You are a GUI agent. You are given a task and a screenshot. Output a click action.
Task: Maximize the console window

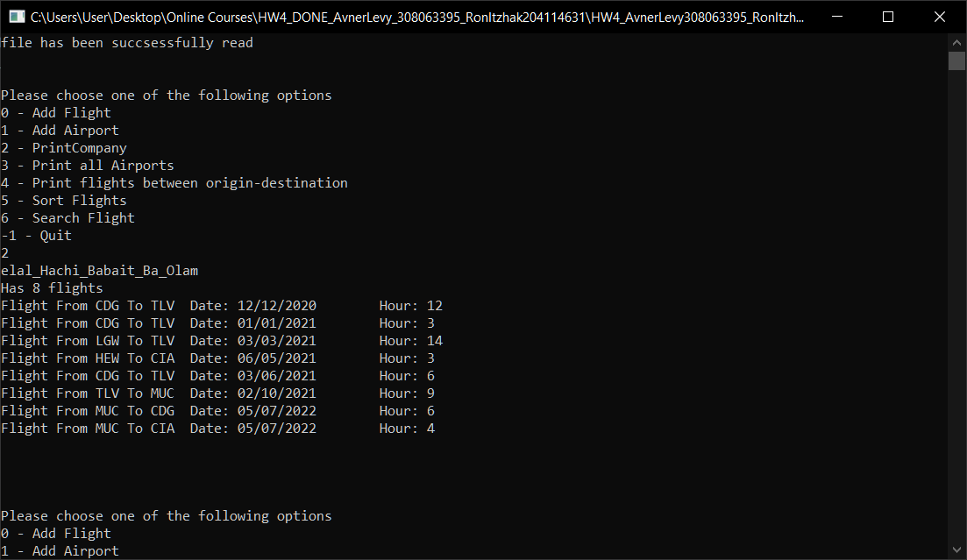888,17
